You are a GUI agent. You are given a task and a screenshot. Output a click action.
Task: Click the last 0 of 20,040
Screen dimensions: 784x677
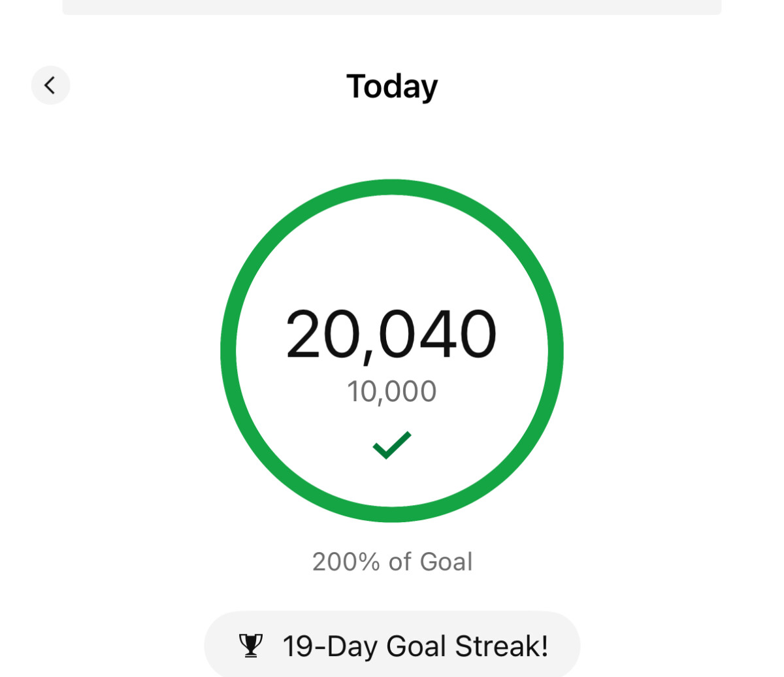[x=476, y=335]
